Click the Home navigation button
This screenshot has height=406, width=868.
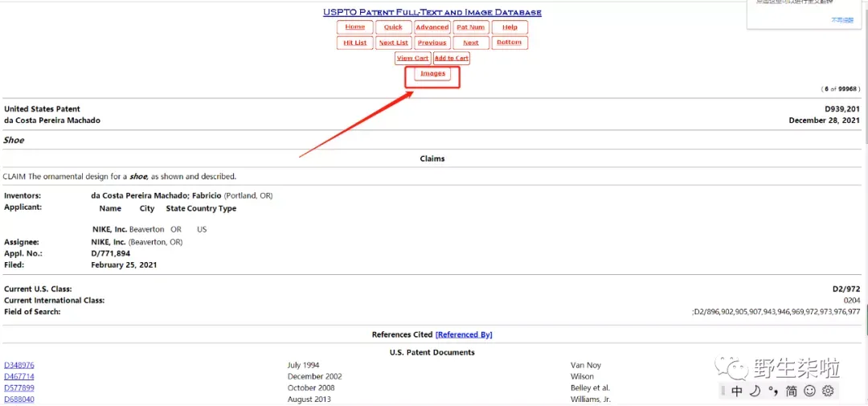point(355,27)
